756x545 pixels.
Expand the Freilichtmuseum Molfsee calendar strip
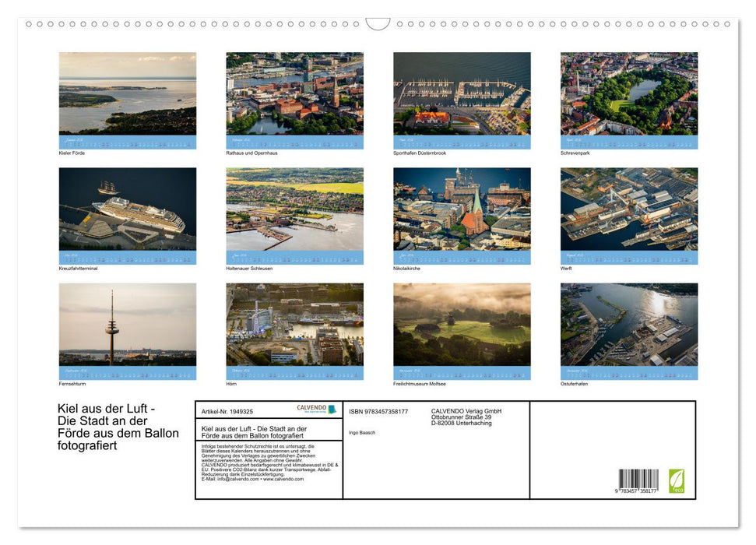pos(462,371)
